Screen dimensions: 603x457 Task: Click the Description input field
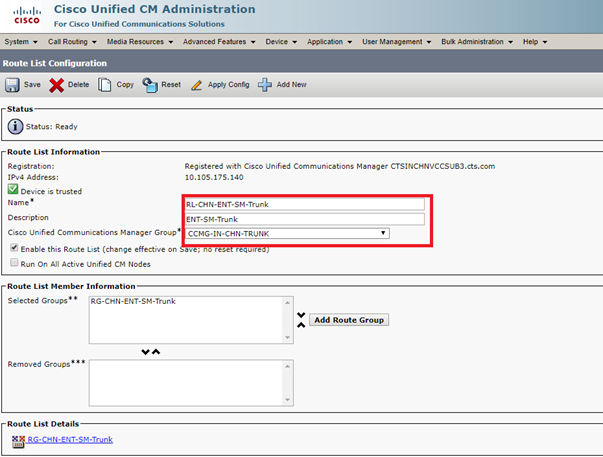click(305, 219)
